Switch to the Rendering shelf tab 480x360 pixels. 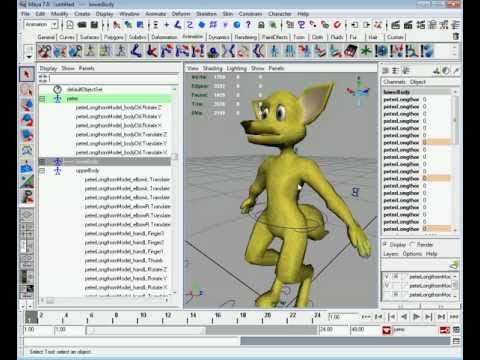[245, 37]
